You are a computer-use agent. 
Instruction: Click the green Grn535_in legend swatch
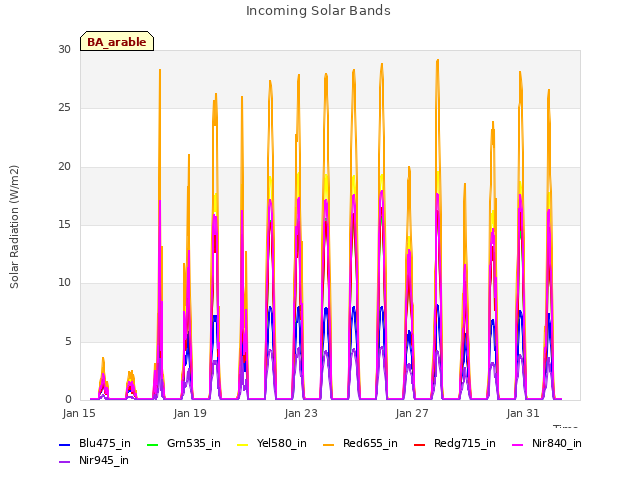point(153,444)
